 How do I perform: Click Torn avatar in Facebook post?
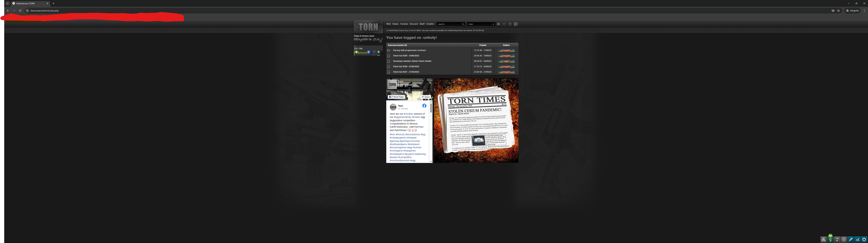point(393,107)
